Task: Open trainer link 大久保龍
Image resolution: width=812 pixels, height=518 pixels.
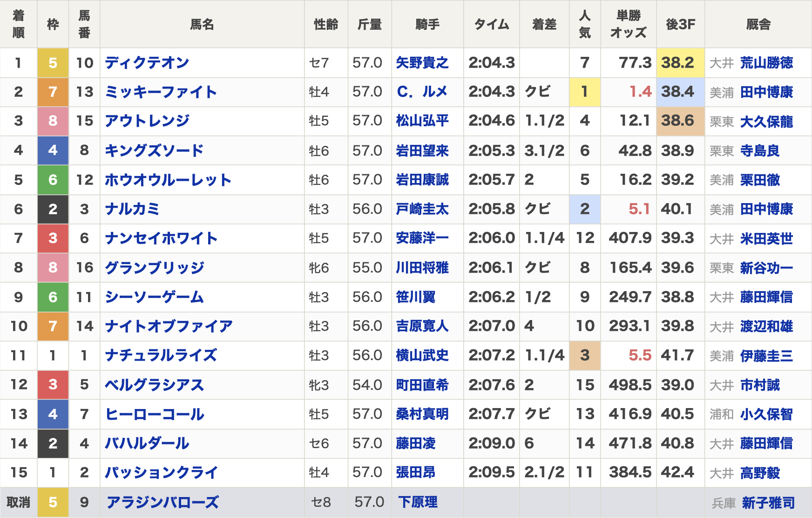Action: coord(766,122)
